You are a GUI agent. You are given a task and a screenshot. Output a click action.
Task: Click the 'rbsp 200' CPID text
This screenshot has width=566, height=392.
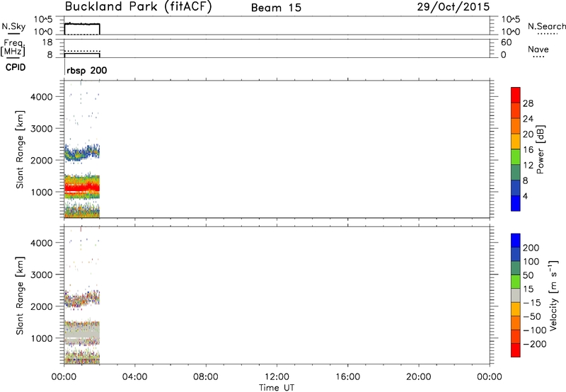[x=86, y=70]
